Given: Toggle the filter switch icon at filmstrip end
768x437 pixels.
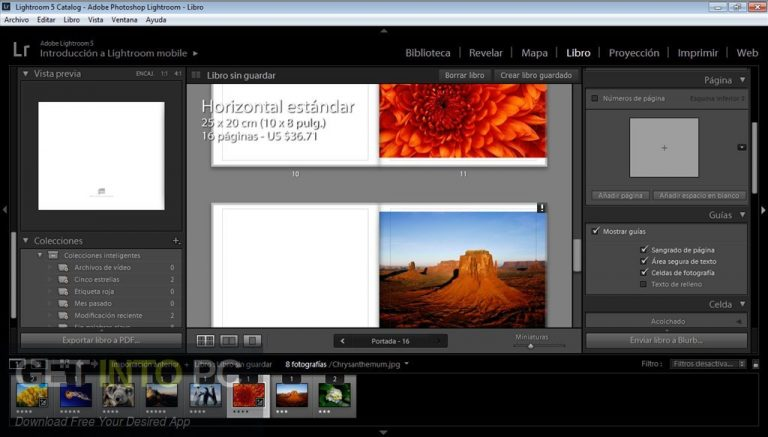Looking at the screenshot, I should click(756, 364).
